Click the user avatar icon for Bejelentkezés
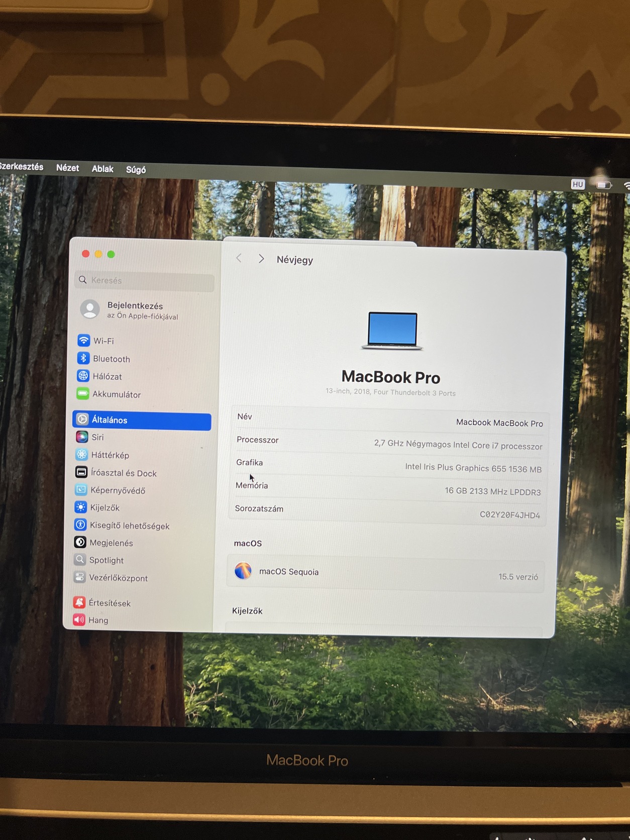Image resolution: width=630 pixels, height=840 pixels. pyautogui.click(x=90, y=309)
